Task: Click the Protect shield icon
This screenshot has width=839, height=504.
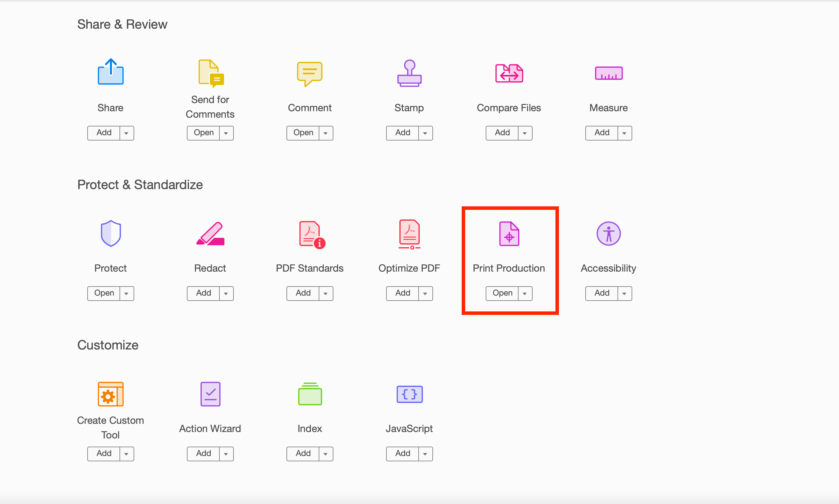Action: [x=111, y=233]
